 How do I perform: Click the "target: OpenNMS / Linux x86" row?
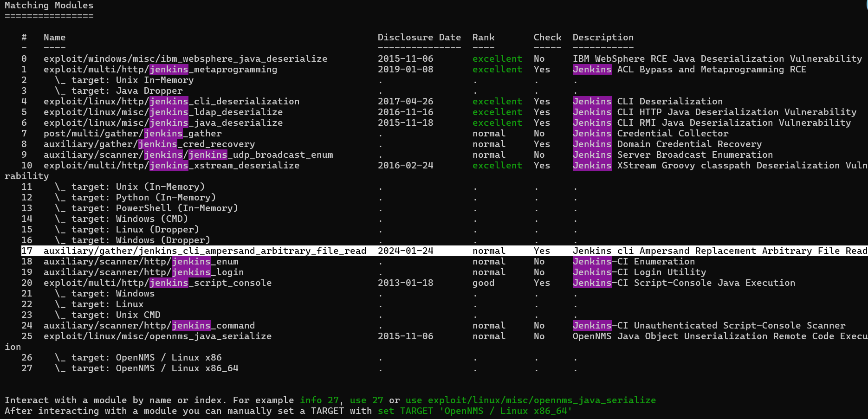tap(138, 358)
